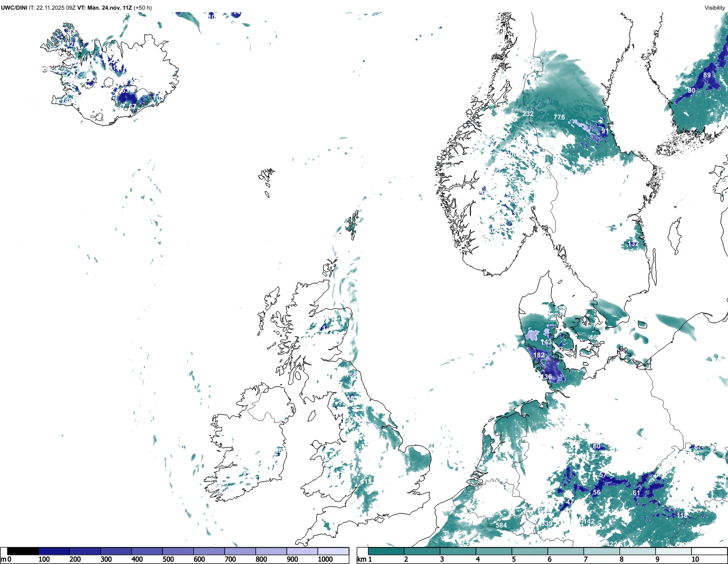
Task: Click the valid time 'Mán. 24.nóv. 11Z'
Action: pos(110,8)
